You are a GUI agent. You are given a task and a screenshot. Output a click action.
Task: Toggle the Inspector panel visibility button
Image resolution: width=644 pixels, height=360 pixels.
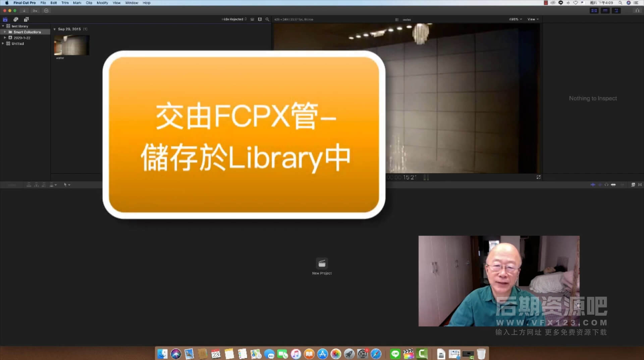coord(616,11)
